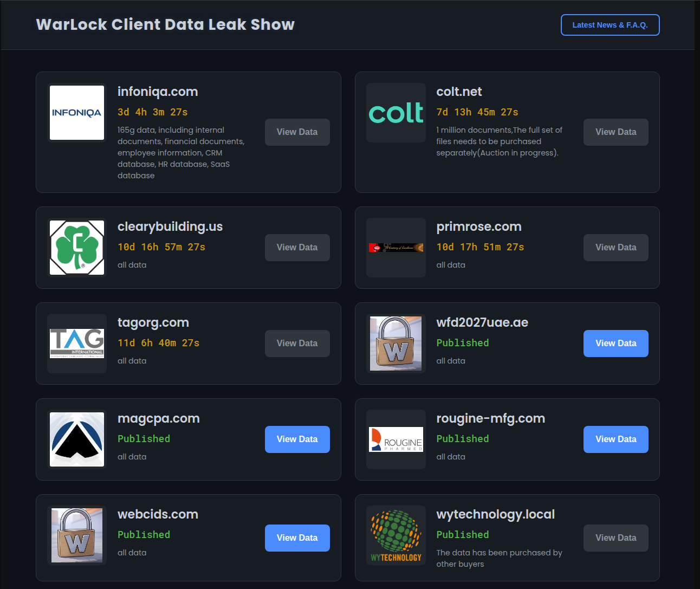The width and height of the screenshot is (700, 589).
Task: Click the Colt logo thumbnail
Action: point(396,113)
